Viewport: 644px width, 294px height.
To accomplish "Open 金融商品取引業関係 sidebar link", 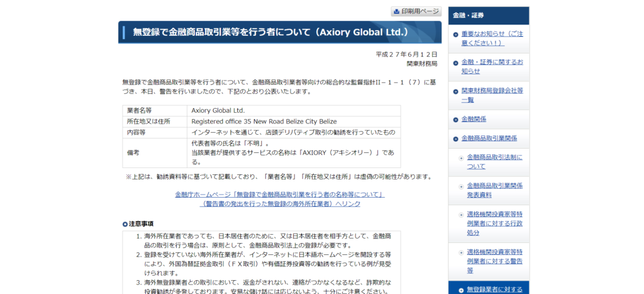I will 489,139.
